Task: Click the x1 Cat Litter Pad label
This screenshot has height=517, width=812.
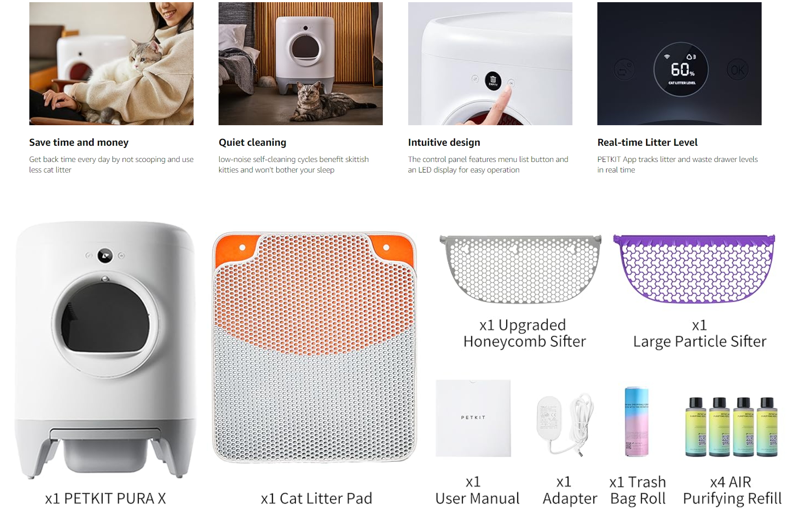Action: coord(316,498)
